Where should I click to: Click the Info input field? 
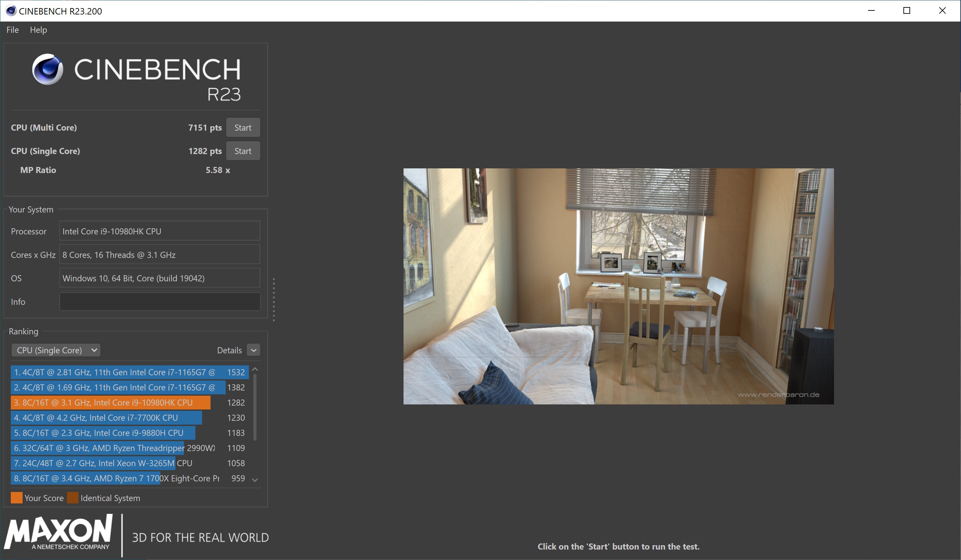pos(160,301)
